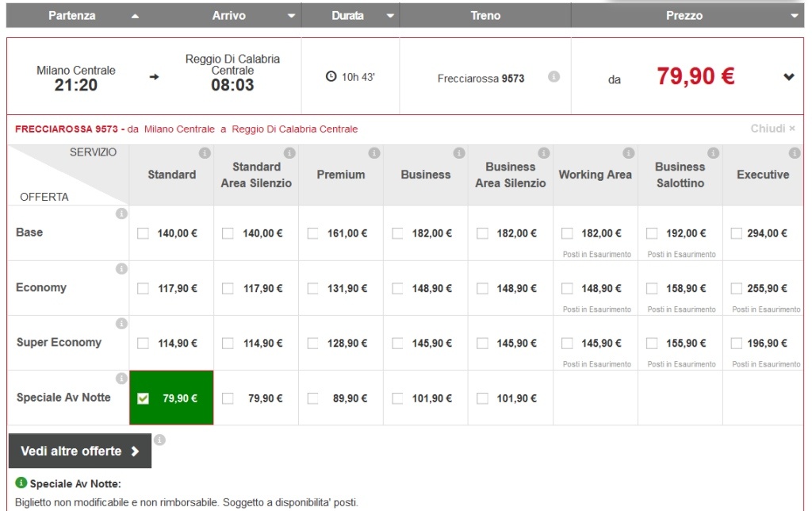Uncheck Speciale Av Notte Standard 79,90 € checkbox

143,398
